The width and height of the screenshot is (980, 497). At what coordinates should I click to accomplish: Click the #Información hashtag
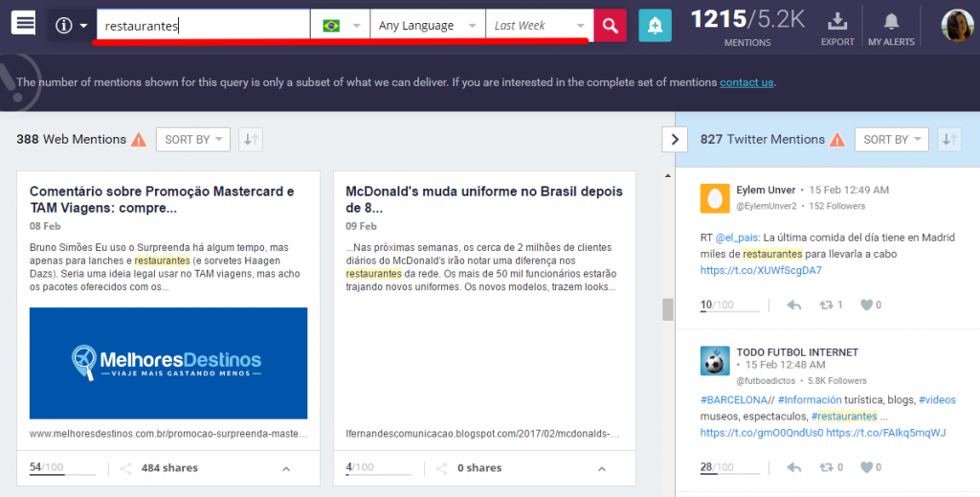tap(810, 400)
